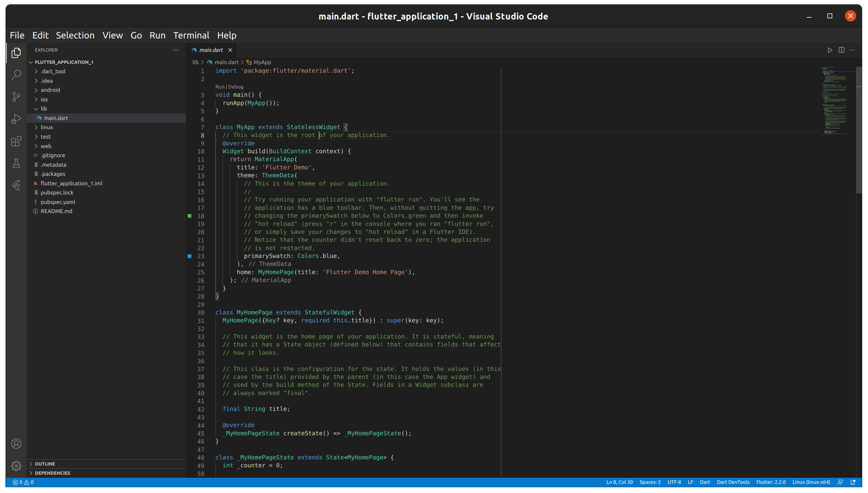Viewport: 868px width, 493px height.
Task: Open the Accounts icon in activity bar
Action: coord(16,444)
